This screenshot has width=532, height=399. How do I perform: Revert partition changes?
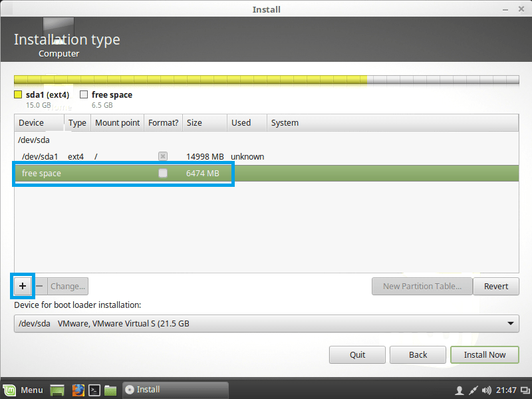click(x=496, y=286)
